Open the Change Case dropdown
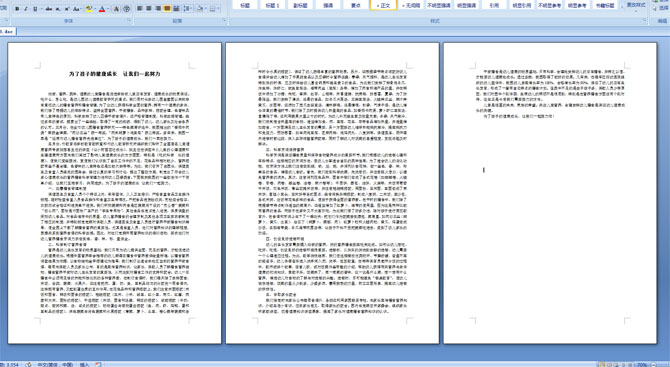Viewport: 670px width, 367px height. pos(77,9)
